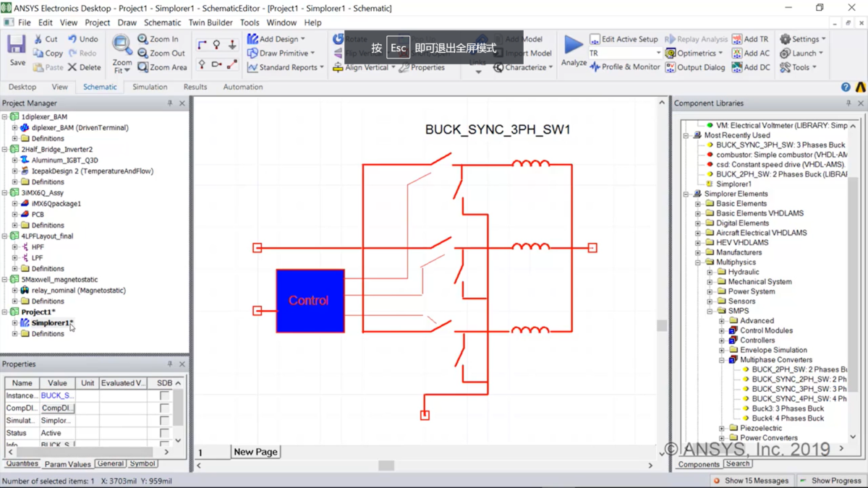Click the Simplorer1 design icon in project tree

25,322
